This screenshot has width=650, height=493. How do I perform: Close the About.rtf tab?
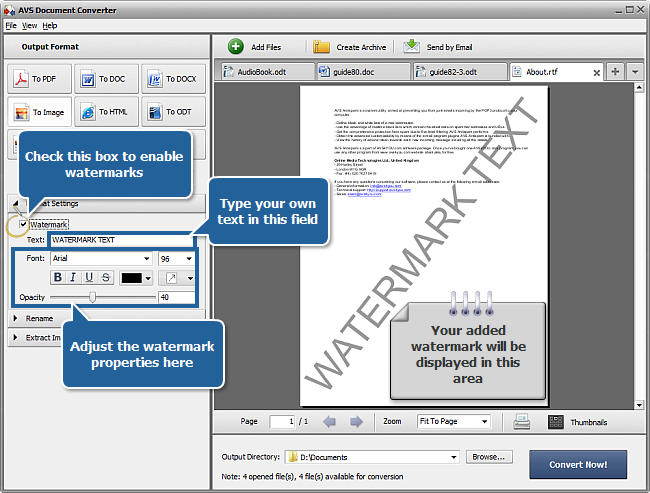597,73
